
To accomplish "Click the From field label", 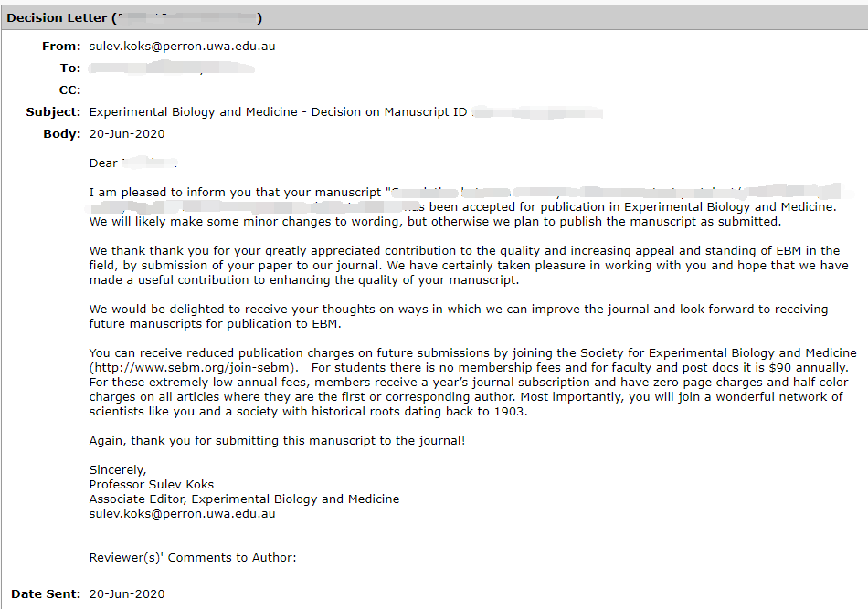I will click(x=61, y=47).
